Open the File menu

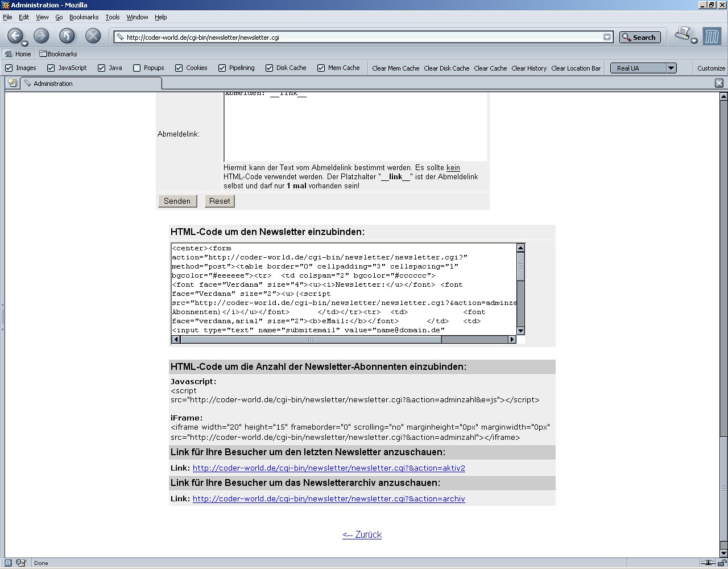click(x=7, y=17)
